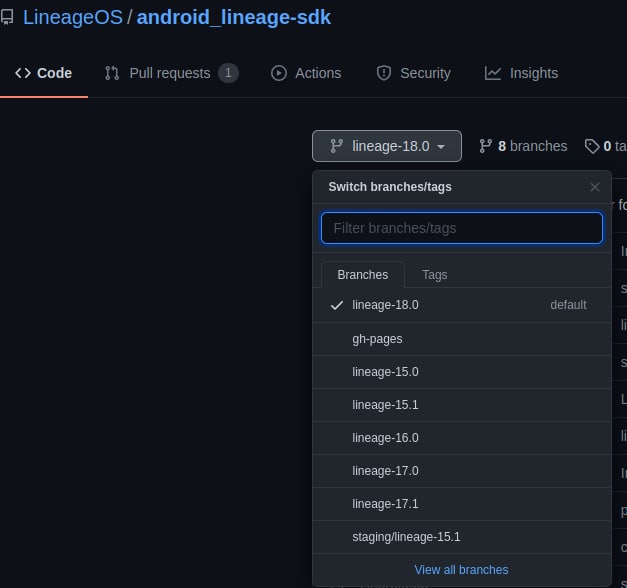
Task: Open the Pull requests tab
Action: click(x=171, y=73)
